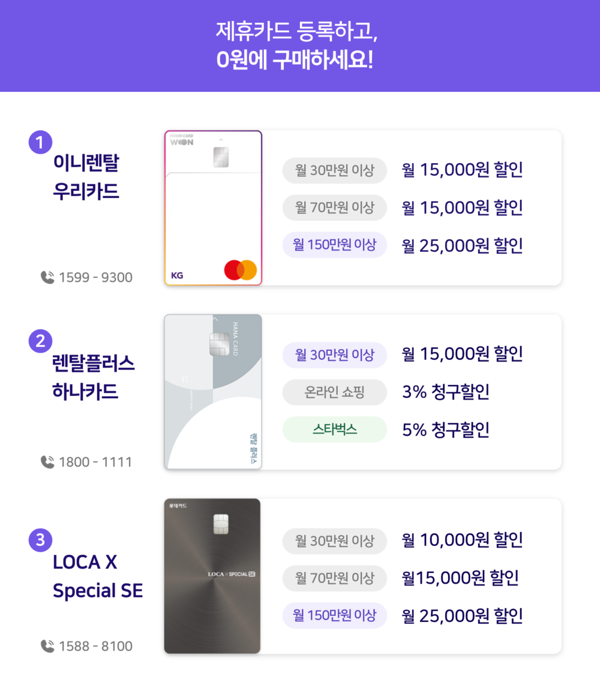Image resolution: width=600 pixels, height=700 pixels.
Task: Open the Woori WON card image
Action: click(x=213, y=208)
